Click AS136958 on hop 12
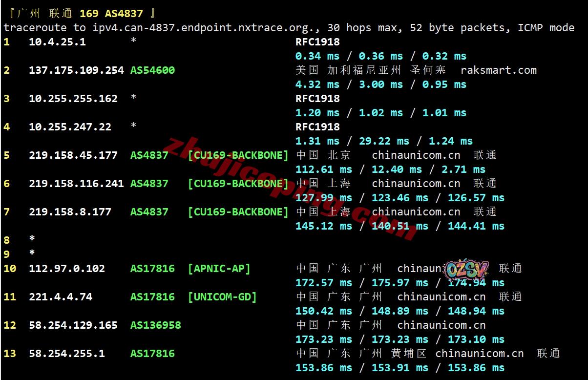 click(156, 325)
